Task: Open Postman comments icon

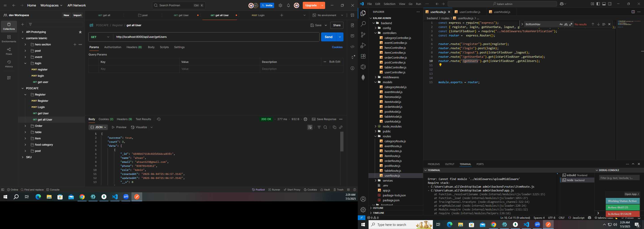Action: (352, 36)
